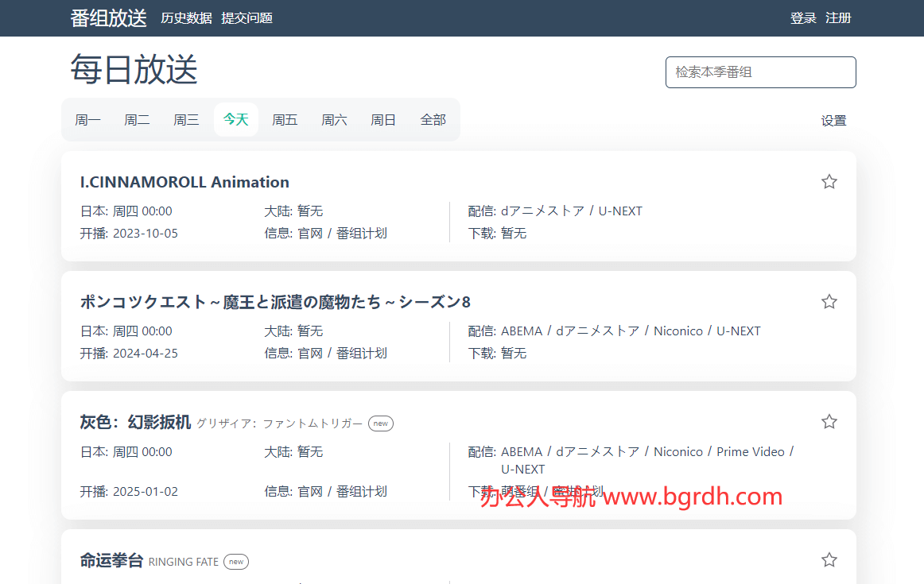Show the 周五 broadcast list
Image resolution: width=924 pixels, height=584 pixels.
pos(285,120)
